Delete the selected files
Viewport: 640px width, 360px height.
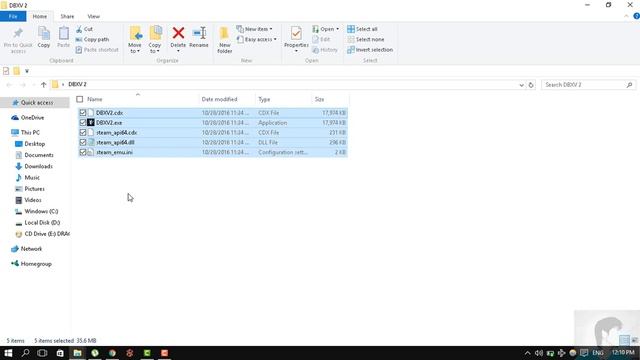[x=178, y=40]
